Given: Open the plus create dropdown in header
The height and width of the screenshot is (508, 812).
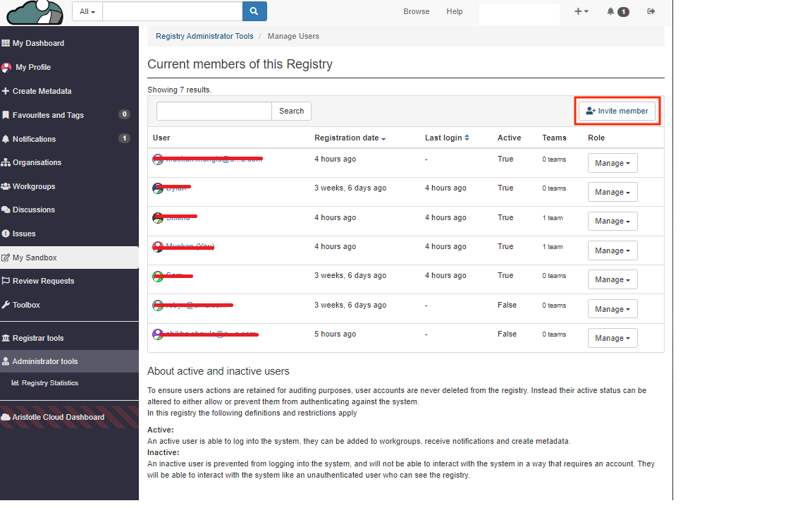Looking at the screenshot, I should [x=581, y=11].
